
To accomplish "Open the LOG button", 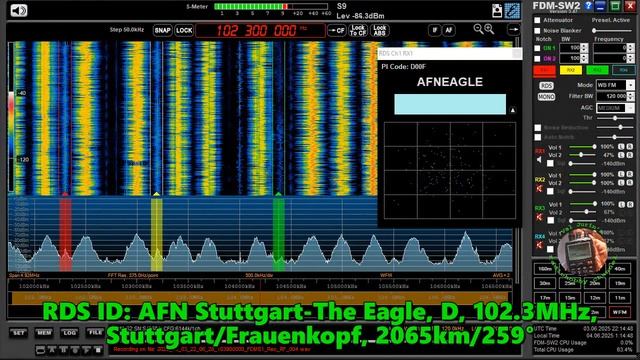I will pos(69,333).
